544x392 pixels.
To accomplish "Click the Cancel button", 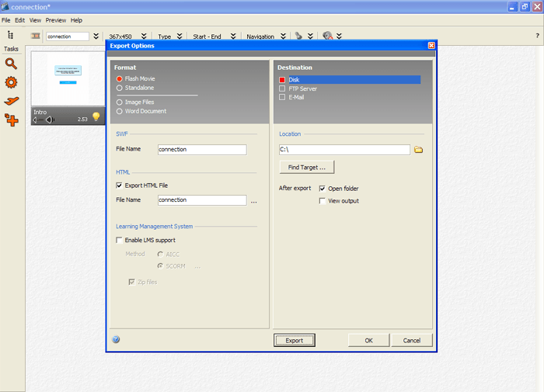I will click(412, 340).
